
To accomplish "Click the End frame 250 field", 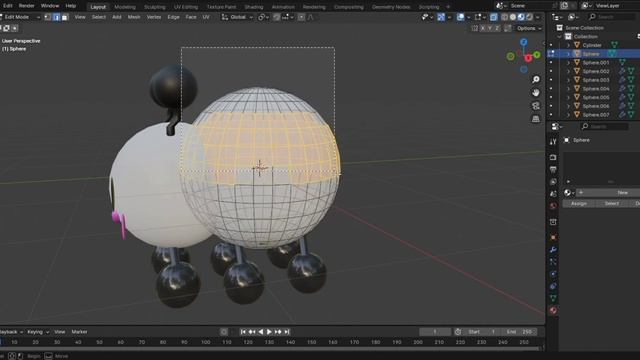I will coord(519,332).
